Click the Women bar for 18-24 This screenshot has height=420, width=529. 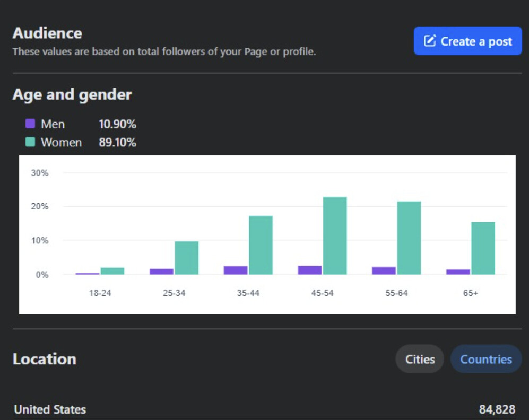point(112,271)
